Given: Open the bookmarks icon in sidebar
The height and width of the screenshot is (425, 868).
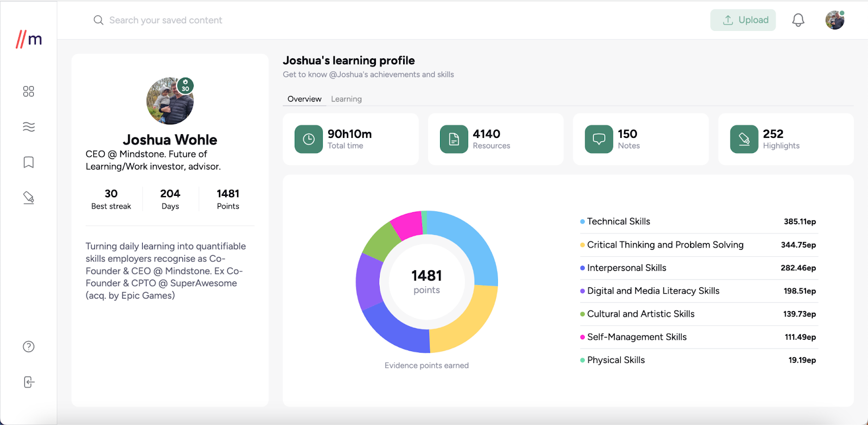Looking at the screenshot, I should point(29,162).
